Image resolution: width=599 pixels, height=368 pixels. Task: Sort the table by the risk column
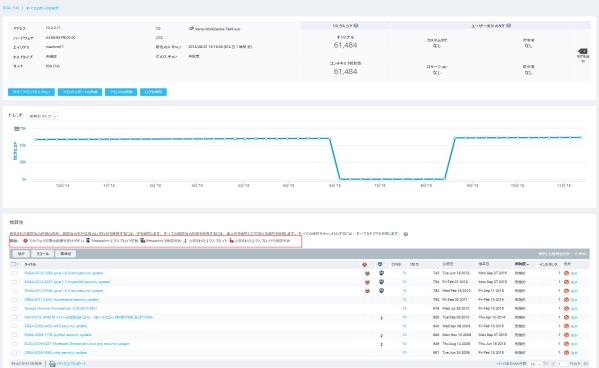(414, 264)
